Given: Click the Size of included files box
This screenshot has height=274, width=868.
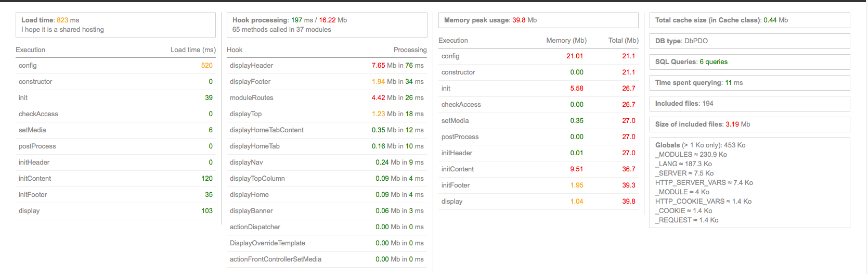Looking at the screenshot, I should (750, 124).
